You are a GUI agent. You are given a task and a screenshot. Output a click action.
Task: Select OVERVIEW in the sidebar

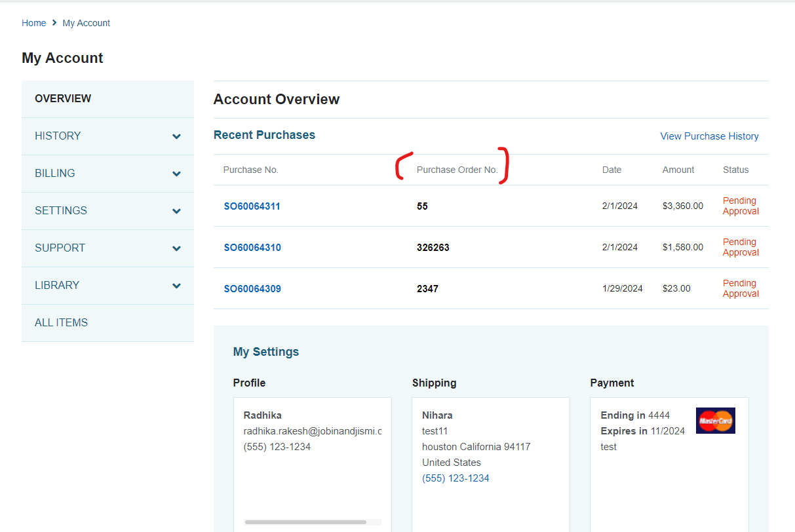(x=63, y=99)
